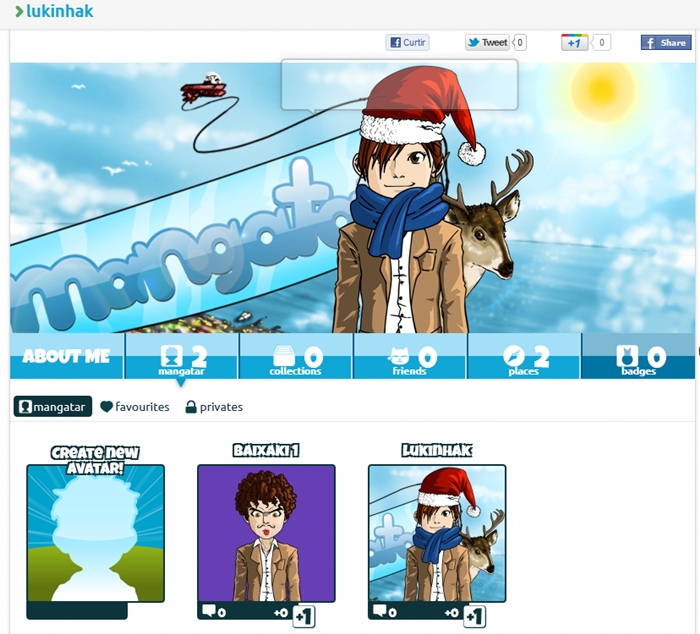This screenshot has height=634, width=700.
Task: Select the mangatar sub-filter button
Action: (53, 407)
